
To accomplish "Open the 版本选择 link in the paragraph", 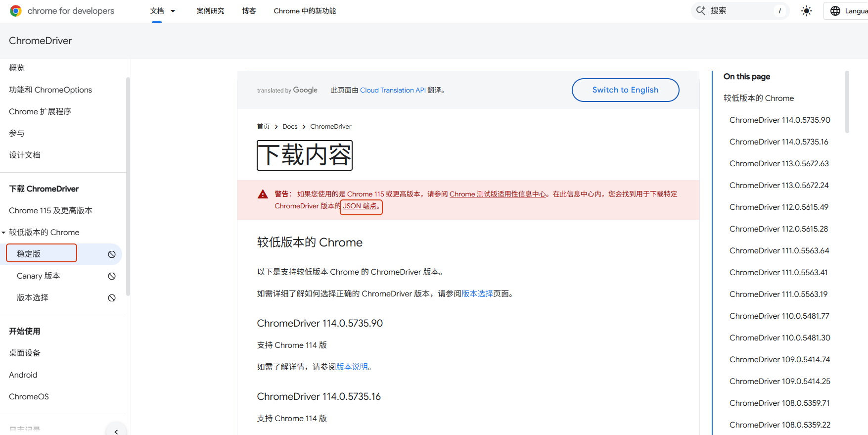I will 477,293.
